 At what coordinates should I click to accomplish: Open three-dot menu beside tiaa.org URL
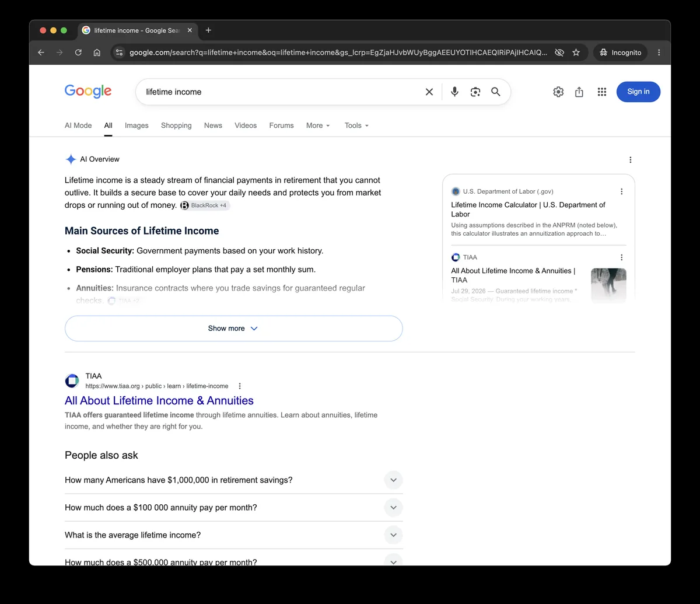[x=240, y=386]
